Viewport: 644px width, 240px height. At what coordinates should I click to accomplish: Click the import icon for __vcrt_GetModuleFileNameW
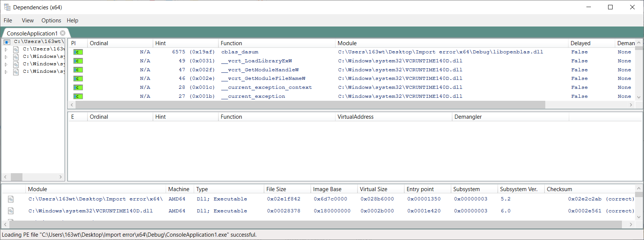[x=78, y=78]
